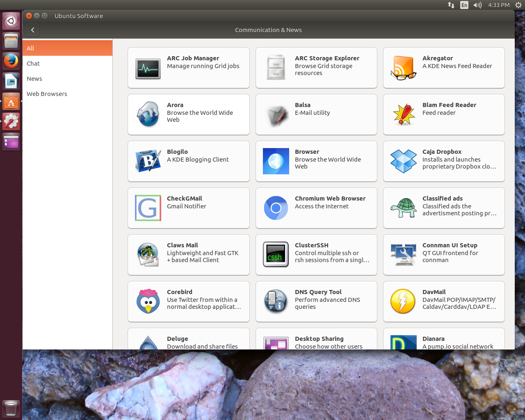Open the LibreOffice Writer launcher icon
Viewport: 525px width, 420px height.
11,81
